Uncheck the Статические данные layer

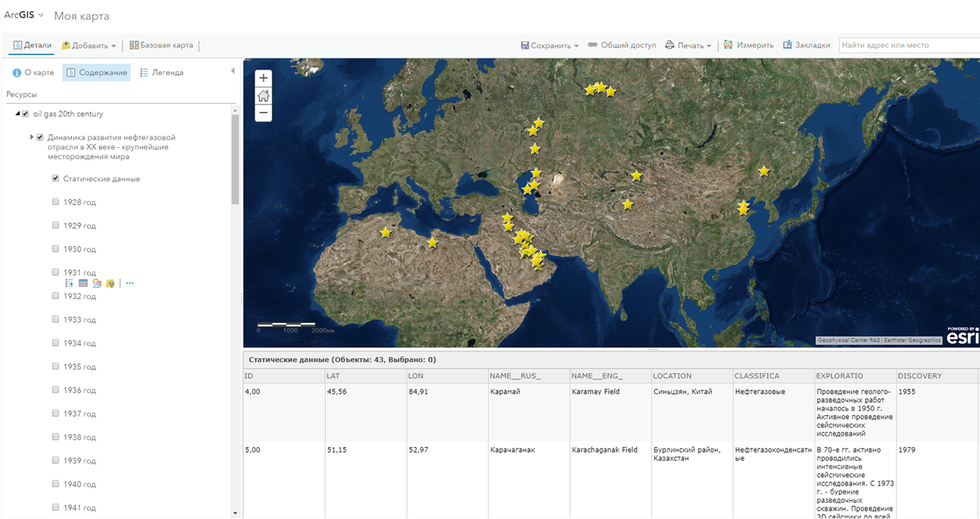tap(56, 178)
